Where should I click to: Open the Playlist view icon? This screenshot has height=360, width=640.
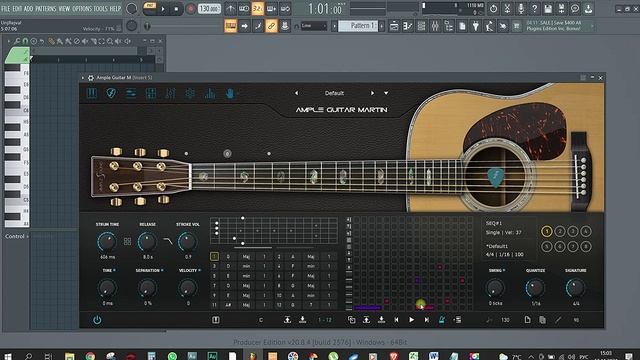[x=394, y=26]
